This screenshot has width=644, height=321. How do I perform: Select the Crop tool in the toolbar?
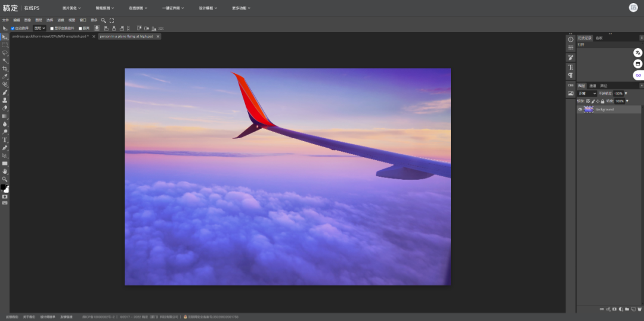[x=5, y=69]
